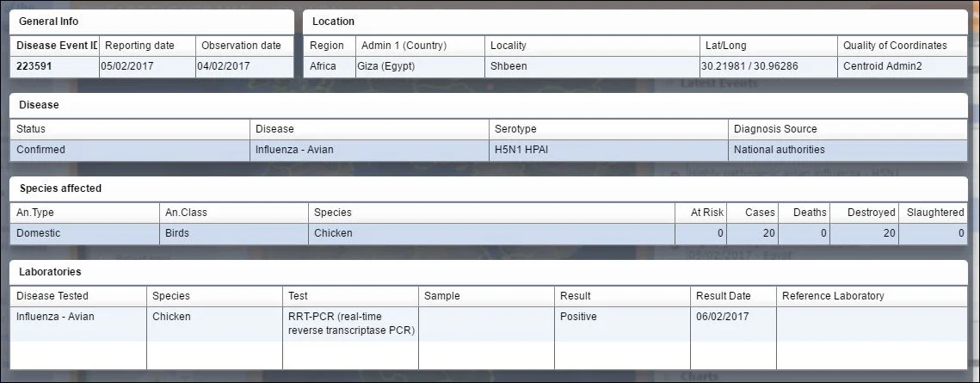Screen dimensions: 980x383
Task: Select the Shbeen locality cell
Action: coord(592,66)
